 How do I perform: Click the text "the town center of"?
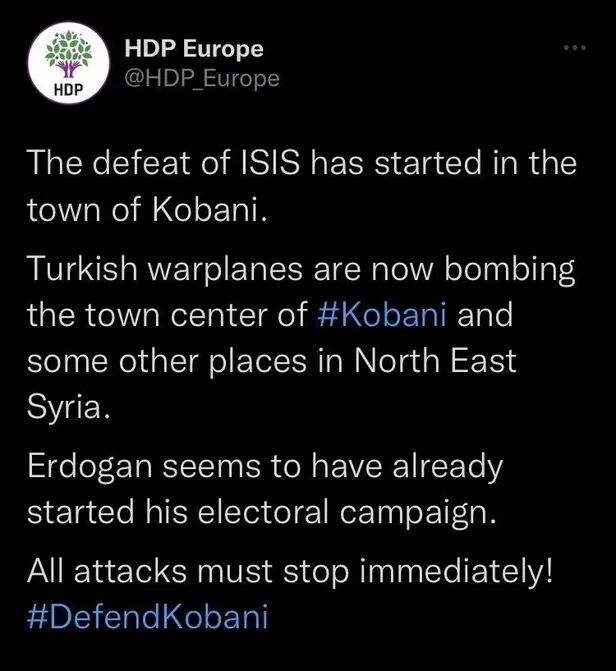[166, 316]
